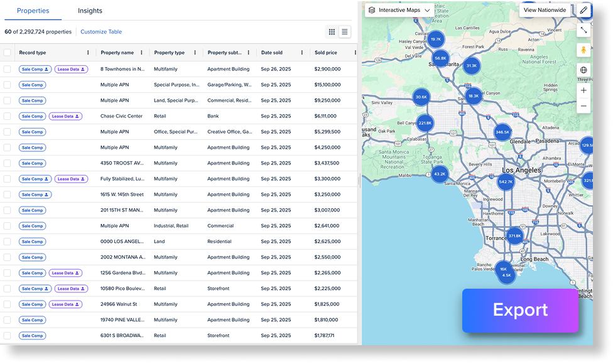Activate Street View with the pegman icon
613x364 pixels.
point(583,50)
